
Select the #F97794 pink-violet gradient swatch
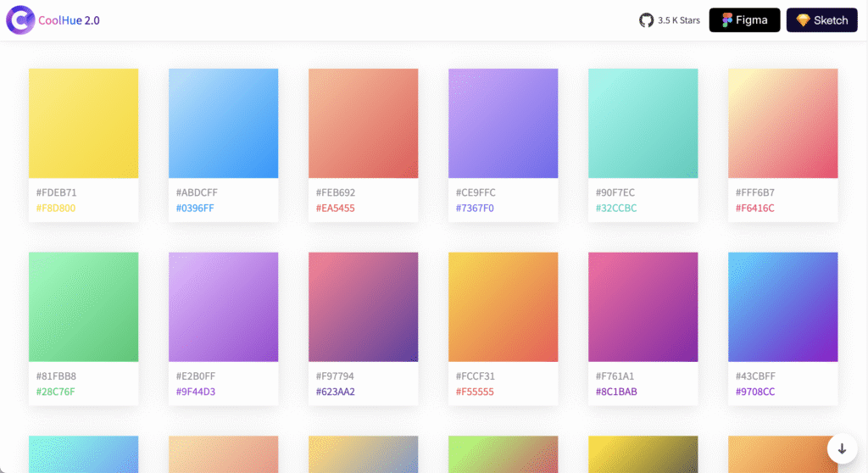click(x=363, y=307)
